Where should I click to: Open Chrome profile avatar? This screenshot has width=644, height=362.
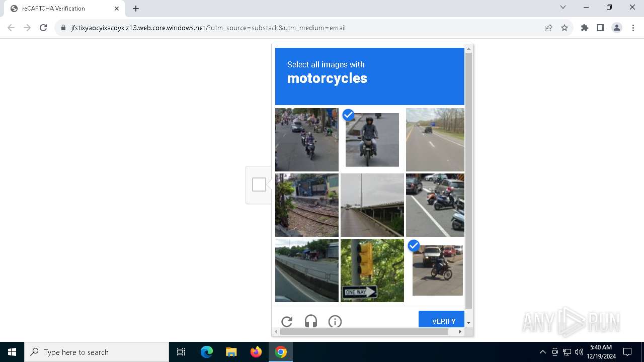[x=617, y=28]
